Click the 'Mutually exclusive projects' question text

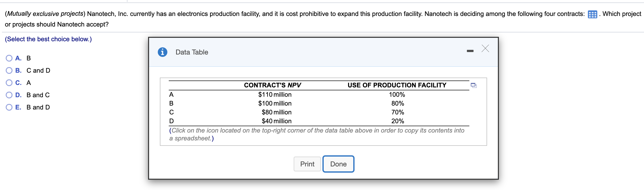[x=45, y=14]
